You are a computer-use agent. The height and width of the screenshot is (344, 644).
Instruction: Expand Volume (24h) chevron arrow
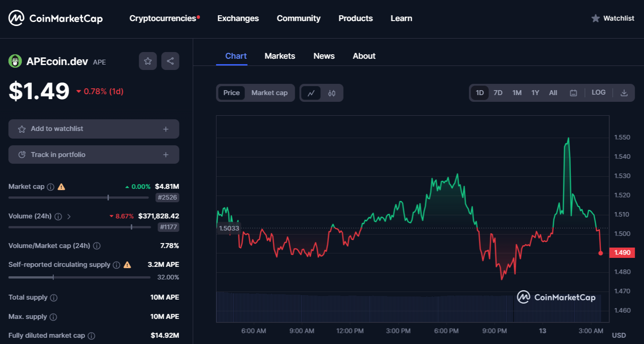tap(69, 217)
